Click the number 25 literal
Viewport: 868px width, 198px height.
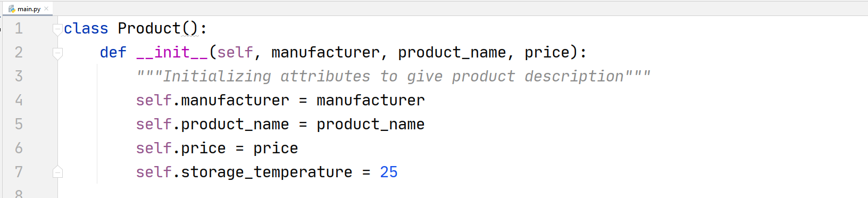click(x=389, y=172)
